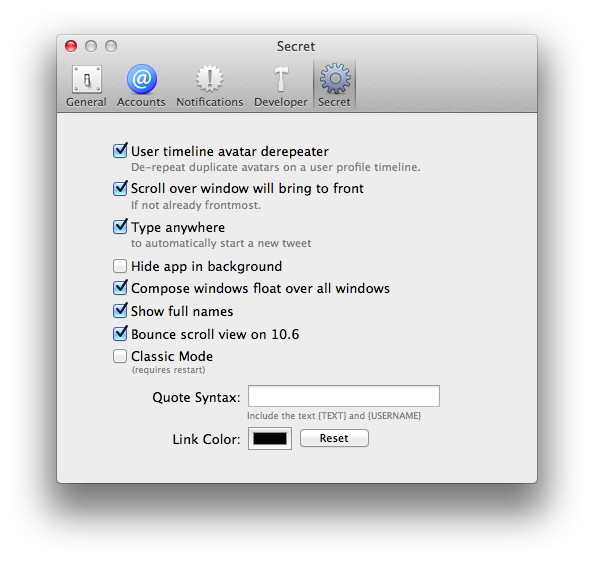This screenshot has height=562, width=594.
Task: Click the Developer tab label
Action: click(x=281, y=102)
